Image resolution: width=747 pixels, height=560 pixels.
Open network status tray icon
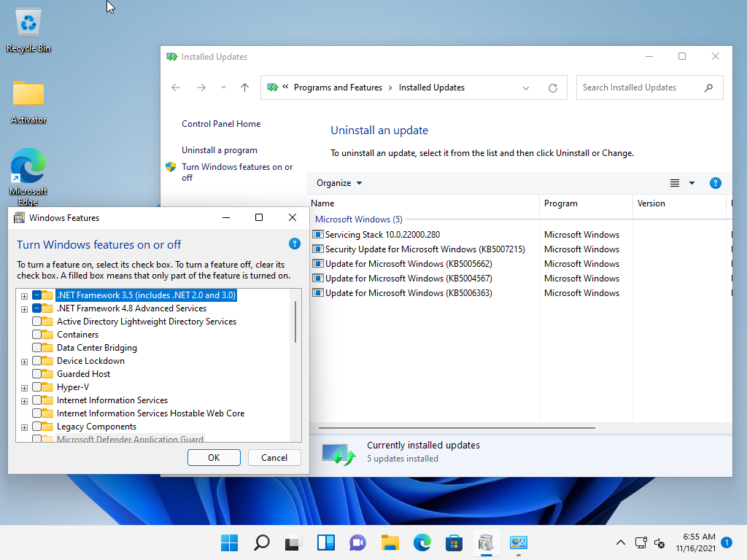[x=640, y=542]
